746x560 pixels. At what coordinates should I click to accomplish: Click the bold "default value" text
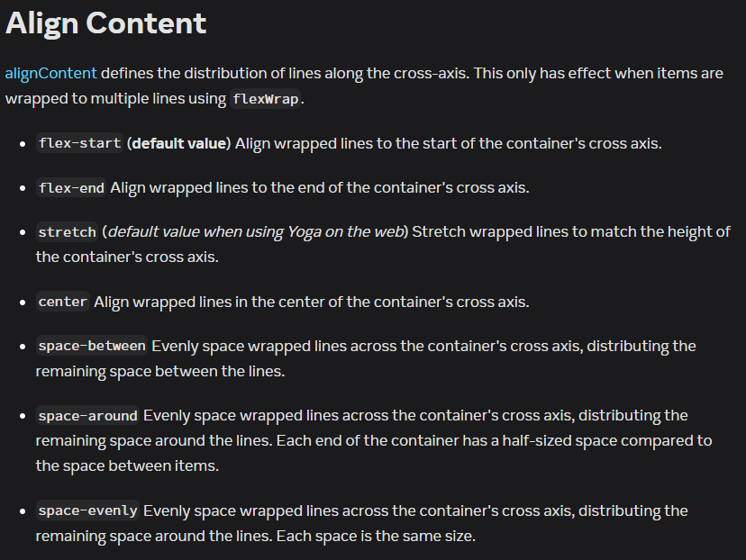click(x=179, y=143)
